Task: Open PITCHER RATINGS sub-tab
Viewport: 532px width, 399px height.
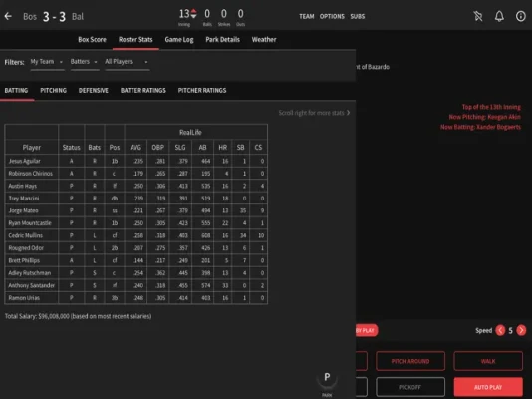Action: [x=202, y=91]
